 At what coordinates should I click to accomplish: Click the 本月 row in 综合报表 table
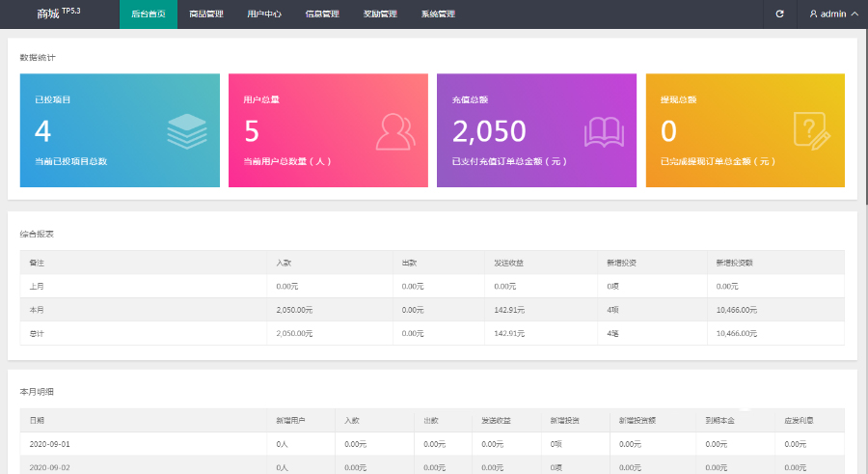pos(431,310)
